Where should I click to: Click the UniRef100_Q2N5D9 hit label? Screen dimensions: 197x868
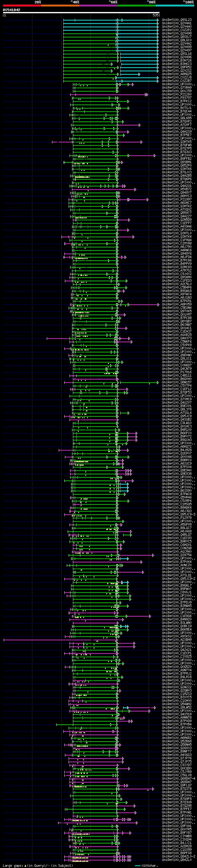(177, 220)
